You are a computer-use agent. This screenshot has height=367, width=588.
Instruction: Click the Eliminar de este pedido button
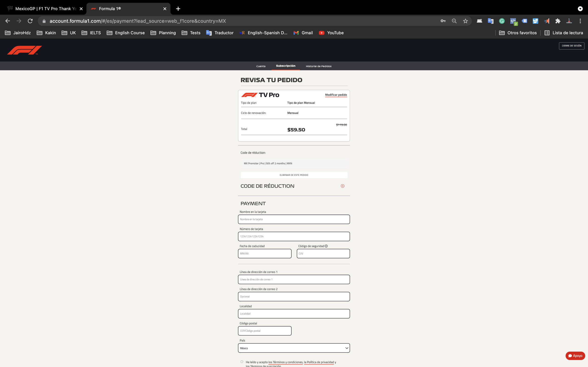point(294,175)
